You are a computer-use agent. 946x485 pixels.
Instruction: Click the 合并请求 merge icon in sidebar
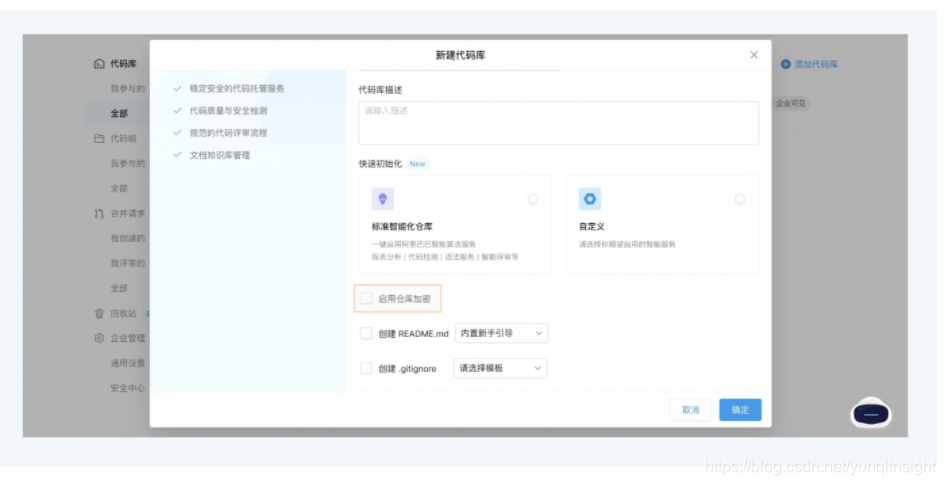(99, 213)
